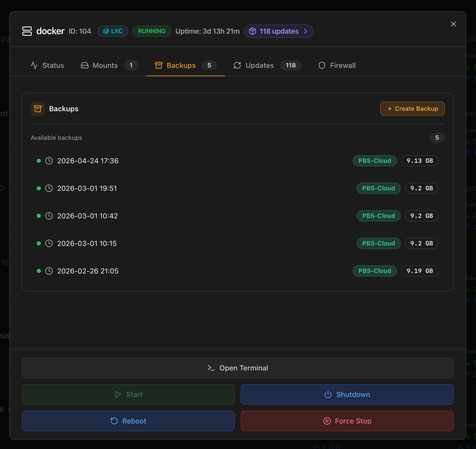Open the Firewall tab
This screenshot has width=476, height=449.
[x=337, y=65]
